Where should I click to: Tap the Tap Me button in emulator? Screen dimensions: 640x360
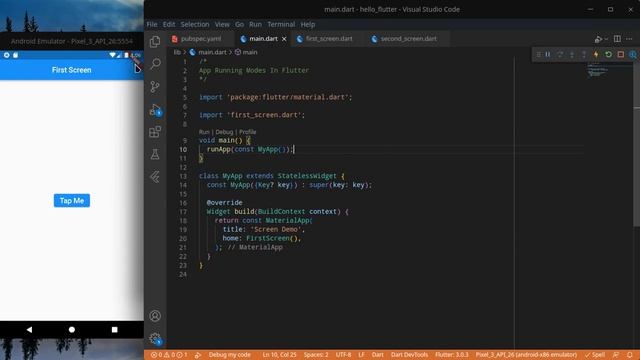coord(72,200)
